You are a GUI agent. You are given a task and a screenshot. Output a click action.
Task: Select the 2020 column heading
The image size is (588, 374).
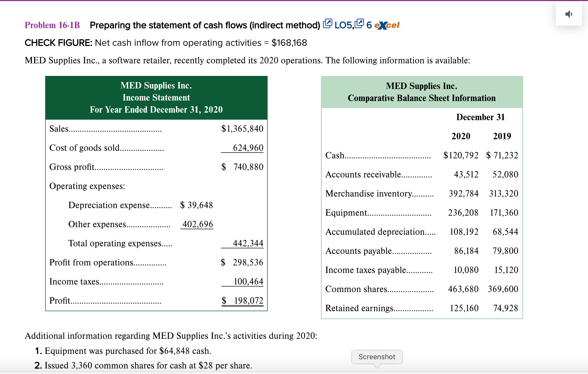[461, 136]
